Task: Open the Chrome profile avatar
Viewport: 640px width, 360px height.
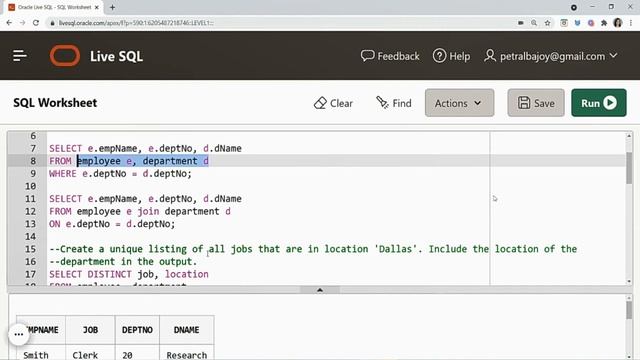Action: (x=618, y=23)
